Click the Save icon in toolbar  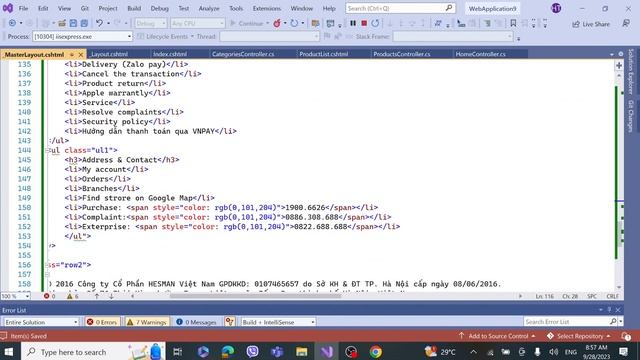[x=73, y=24]
